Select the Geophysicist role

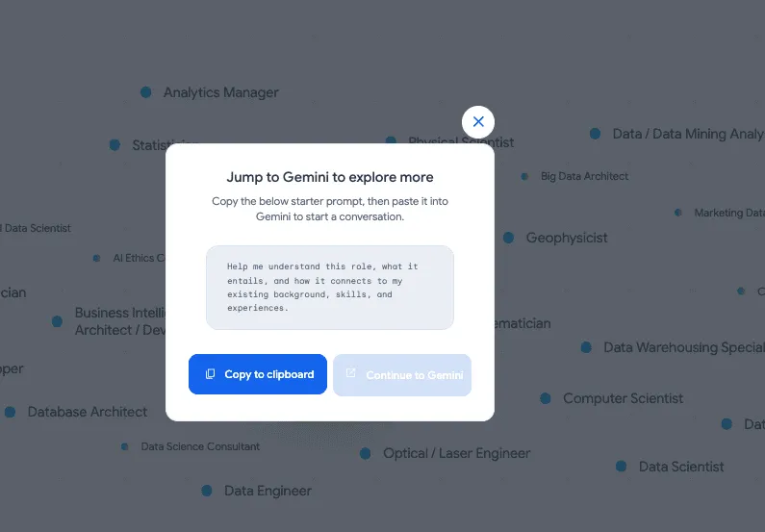point(567,238)
